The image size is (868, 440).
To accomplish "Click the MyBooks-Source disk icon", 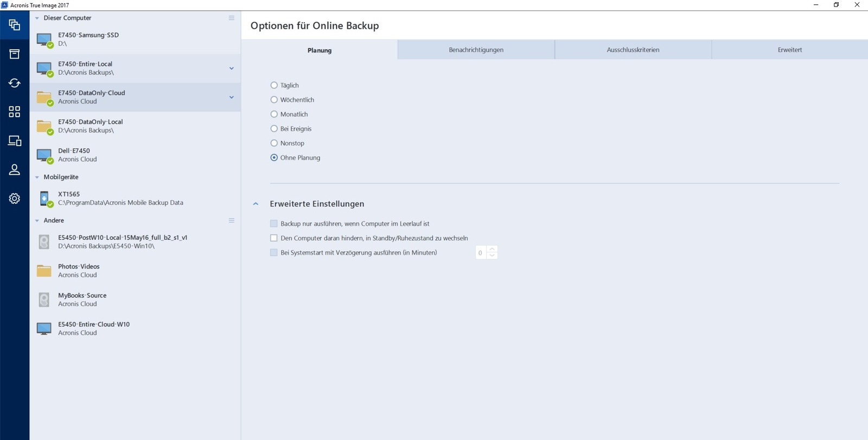I will point(44,300).
